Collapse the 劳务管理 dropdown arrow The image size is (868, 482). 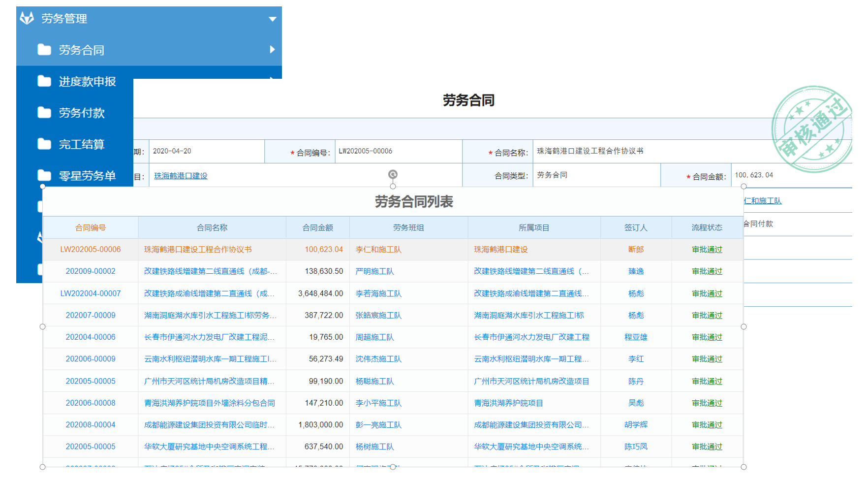[x=272, y=19]
